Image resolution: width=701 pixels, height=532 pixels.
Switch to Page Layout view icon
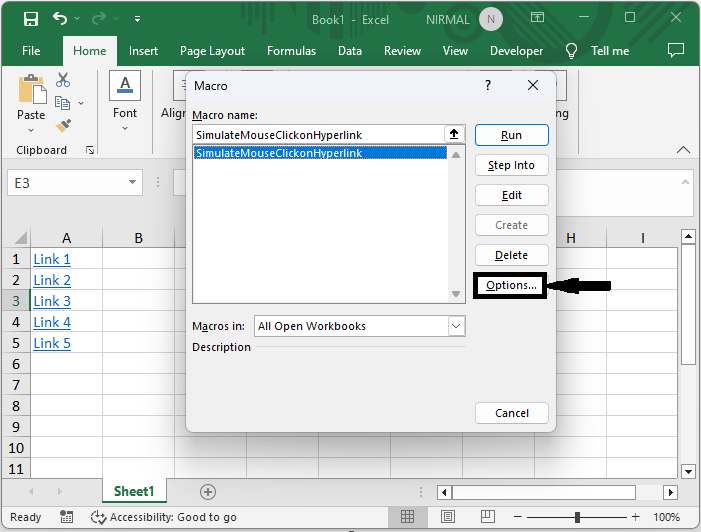pyautogui.click(x=448, y=517)
